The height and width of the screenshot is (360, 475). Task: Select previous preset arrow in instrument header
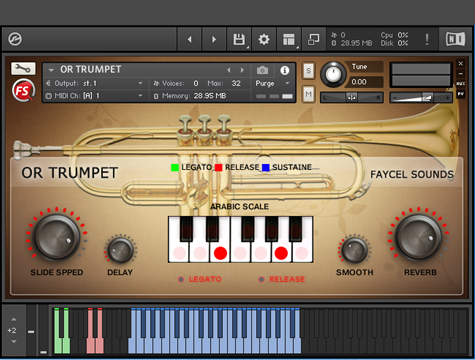[x=229, y=70]
